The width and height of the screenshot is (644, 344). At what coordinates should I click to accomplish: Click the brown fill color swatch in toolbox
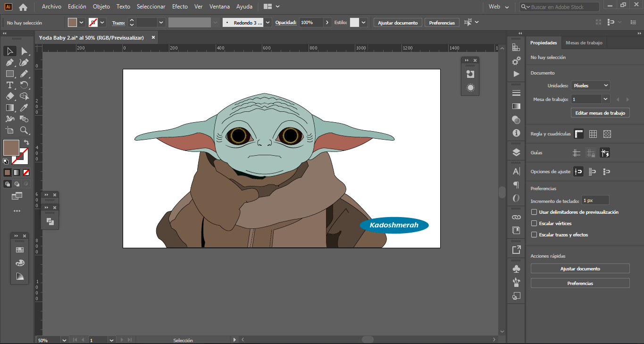point(11,148)
